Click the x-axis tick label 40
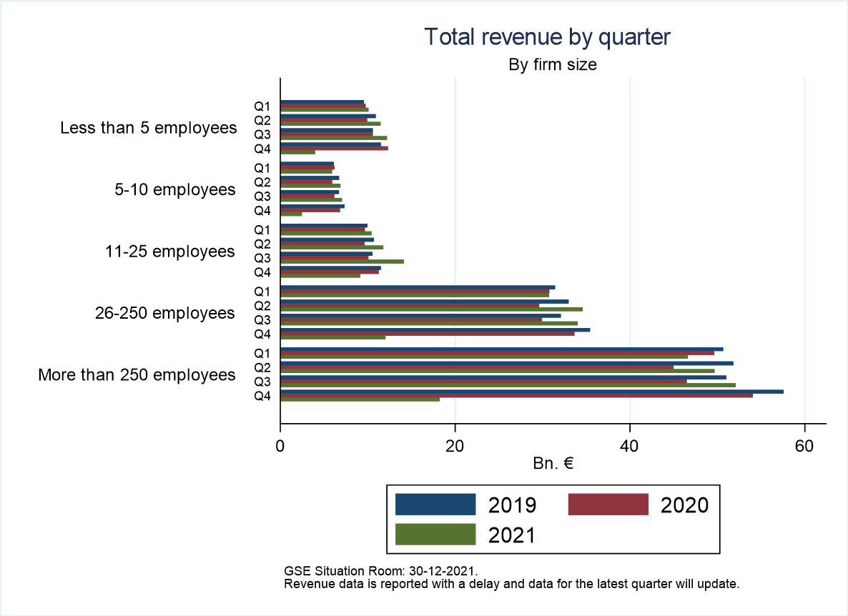The width and height of the screenshot is (848, 616). (x=629, y=446)
